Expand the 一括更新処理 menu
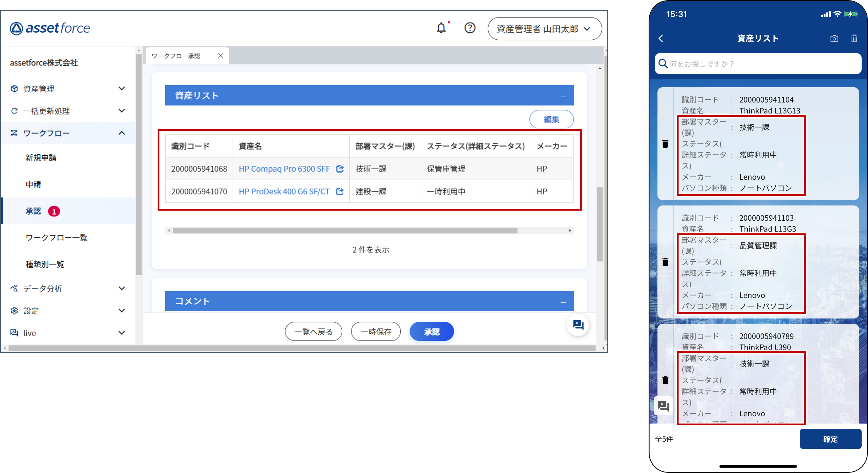The image size is (868, 473). pyautogui.click(x=122, y=111)
